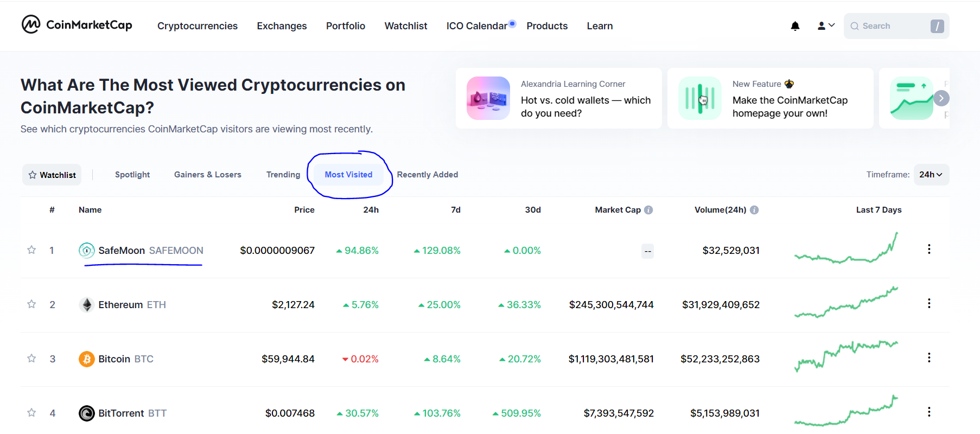Click the Market Cap info icon
This screenshot has width=980, height=434.
coord(648,210)
